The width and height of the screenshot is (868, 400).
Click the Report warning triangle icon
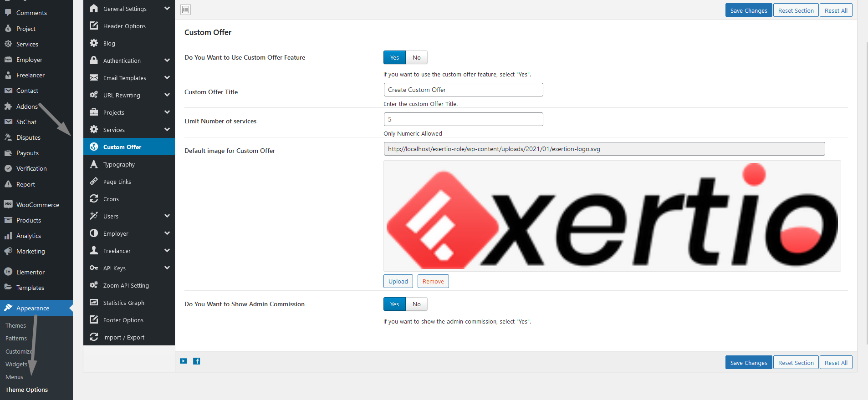[8, 184]
